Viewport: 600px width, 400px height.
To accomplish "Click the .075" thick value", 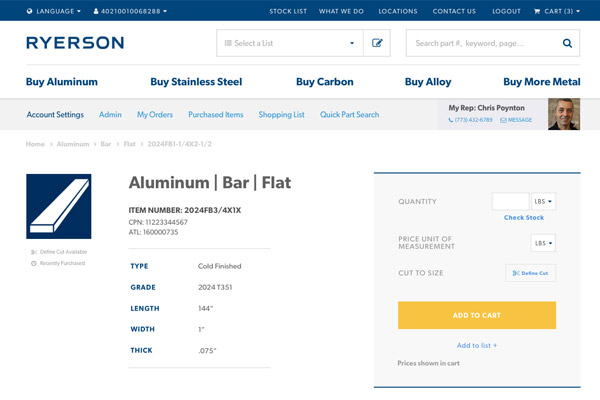I will (207, 350).
